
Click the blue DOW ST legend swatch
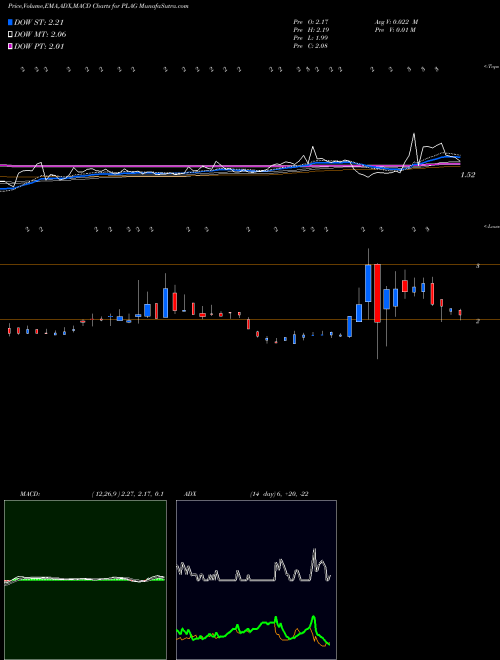click(x=10, y=22)
